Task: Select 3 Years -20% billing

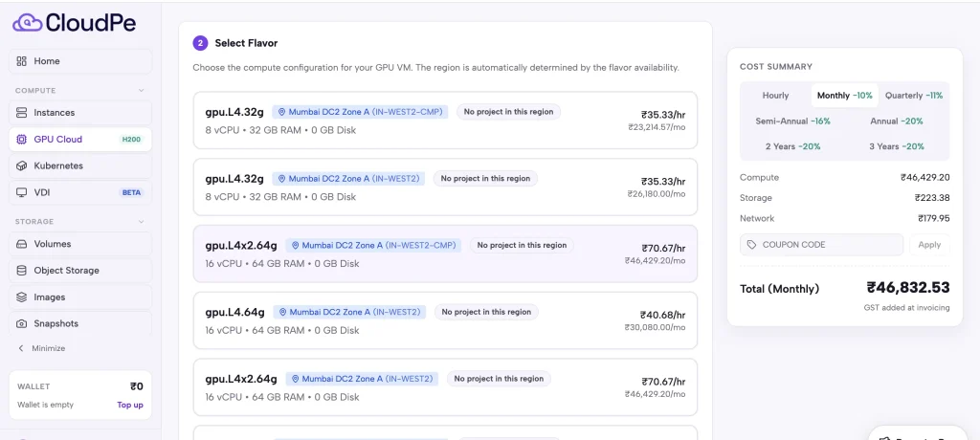Action: pos(896,146)
